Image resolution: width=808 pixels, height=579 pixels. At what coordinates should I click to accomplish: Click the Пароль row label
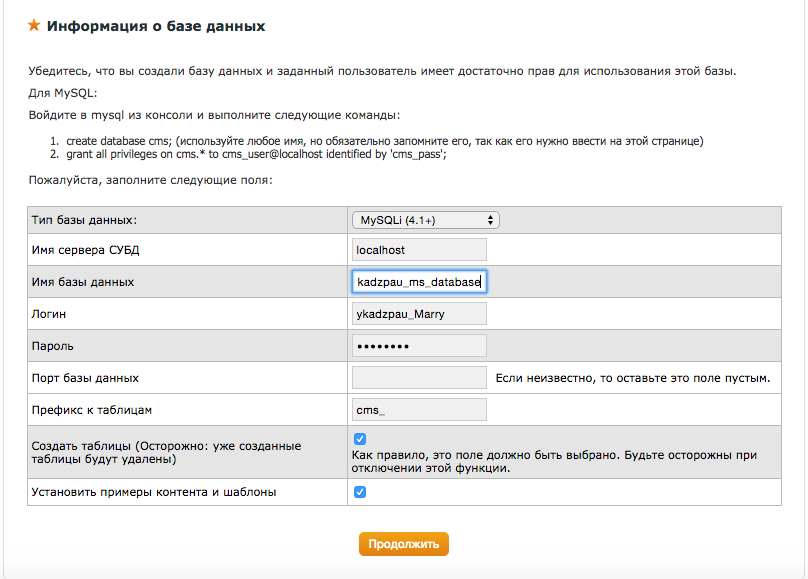pos(54,346)
